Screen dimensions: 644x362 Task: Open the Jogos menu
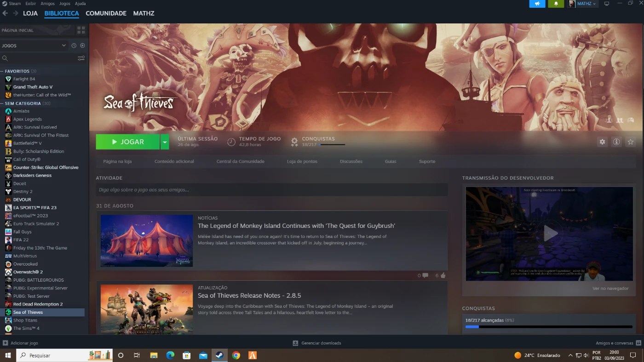(65, 3)
